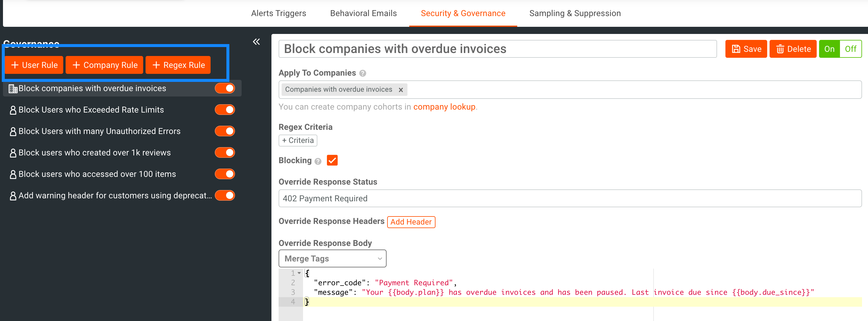Toggle off Block companies with overdue invoices
868x321 pixels.
[225, 88]
